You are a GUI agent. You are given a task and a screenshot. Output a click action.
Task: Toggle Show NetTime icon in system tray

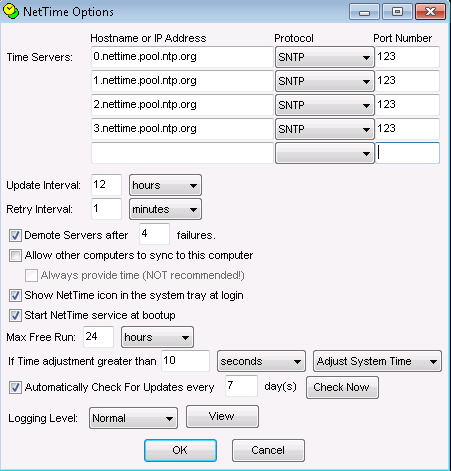[15, 295]
